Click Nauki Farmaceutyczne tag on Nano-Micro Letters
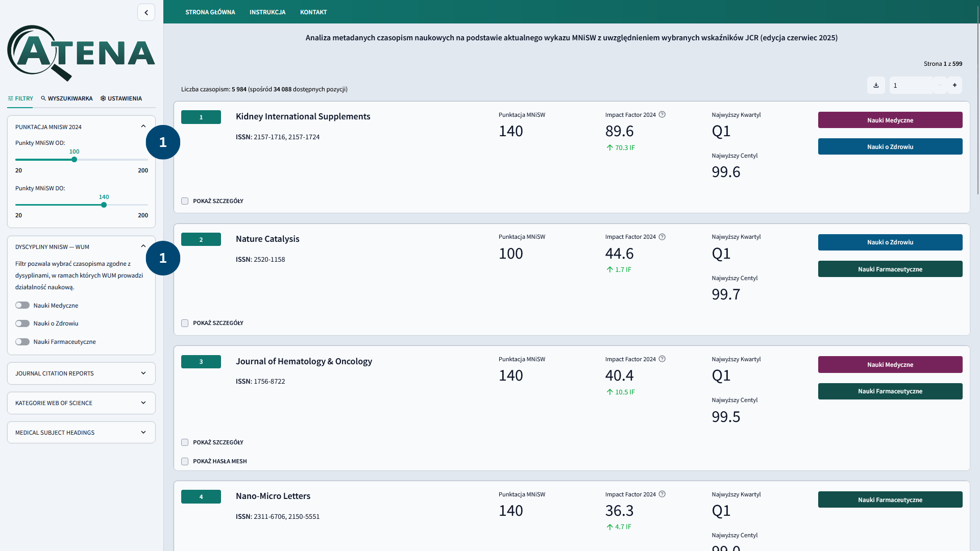The height and width of the screenshot is (551, 980). 890,499
